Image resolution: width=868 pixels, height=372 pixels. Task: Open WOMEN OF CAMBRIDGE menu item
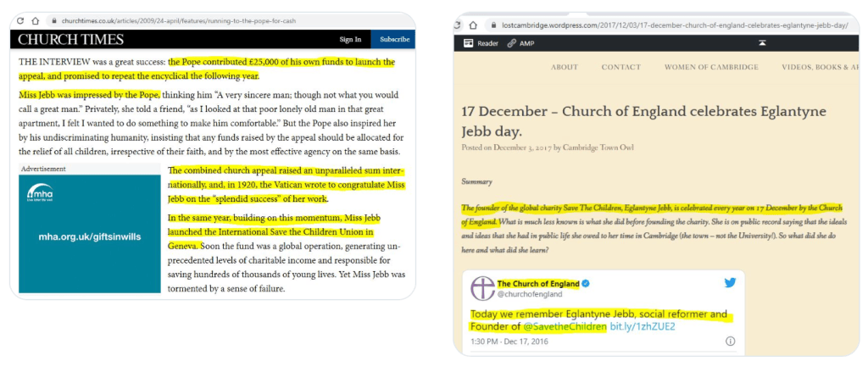pyautogui.click(x=711, y=67)
